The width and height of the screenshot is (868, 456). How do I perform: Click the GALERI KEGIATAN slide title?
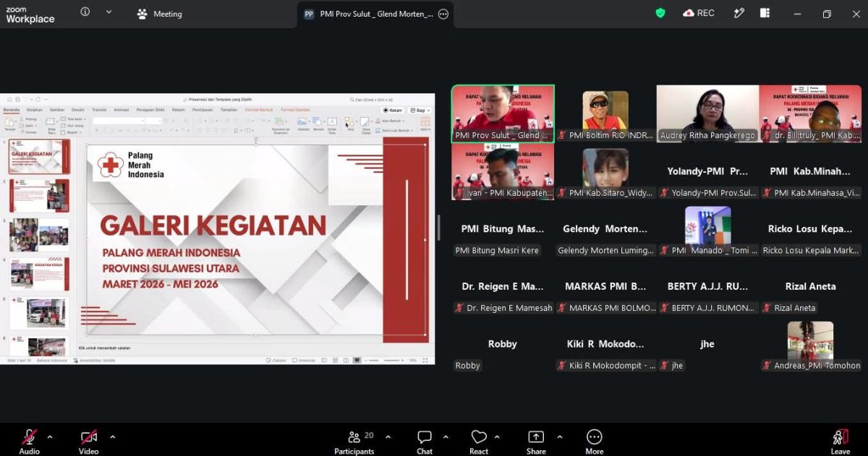click(x=213, y=225)
